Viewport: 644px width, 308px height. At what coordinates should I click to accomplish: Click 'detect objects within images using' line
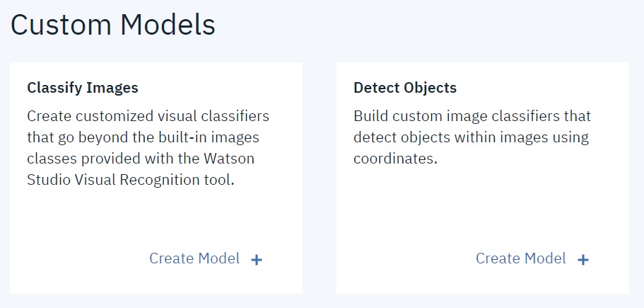(x=471, y=137)
